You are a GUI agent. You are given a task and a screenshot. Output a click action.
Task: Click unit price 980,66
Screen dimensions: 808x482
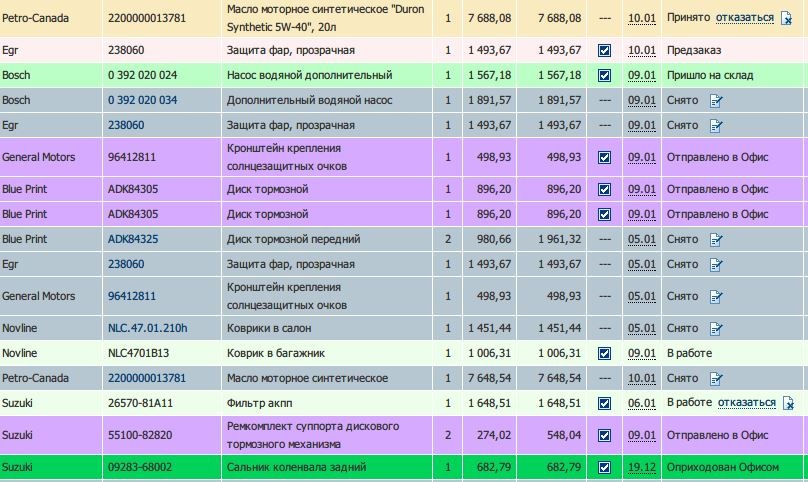(494, 239)
